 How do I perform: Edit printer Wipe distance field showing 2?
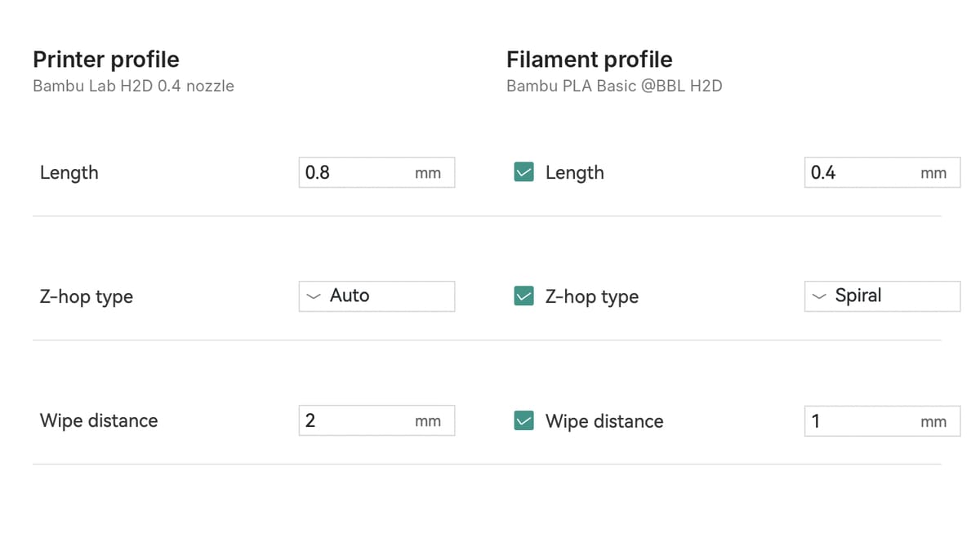[x=376, y=420]
